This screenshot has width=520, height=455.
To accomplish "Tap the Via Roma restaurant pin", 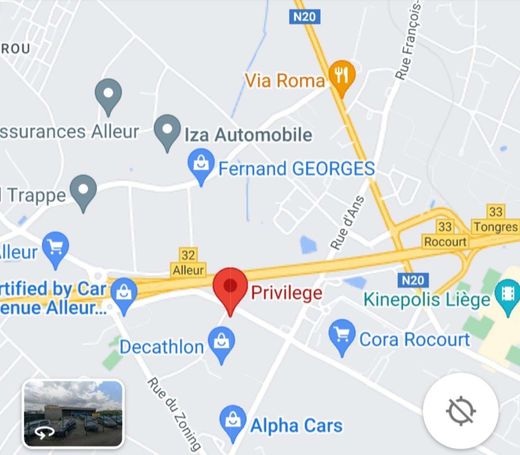I will [x=342, y=78].
